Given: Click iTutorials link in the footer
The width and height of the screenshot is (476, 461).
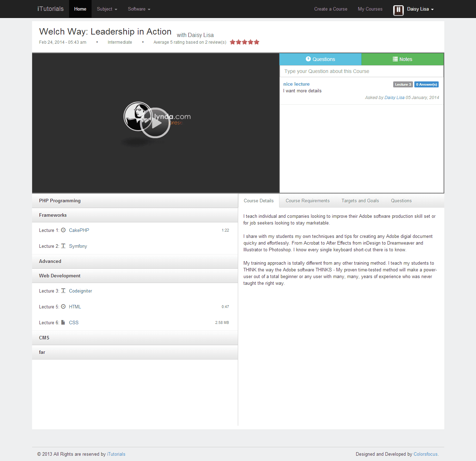Looking at the screenshot, I should point(116,454).
